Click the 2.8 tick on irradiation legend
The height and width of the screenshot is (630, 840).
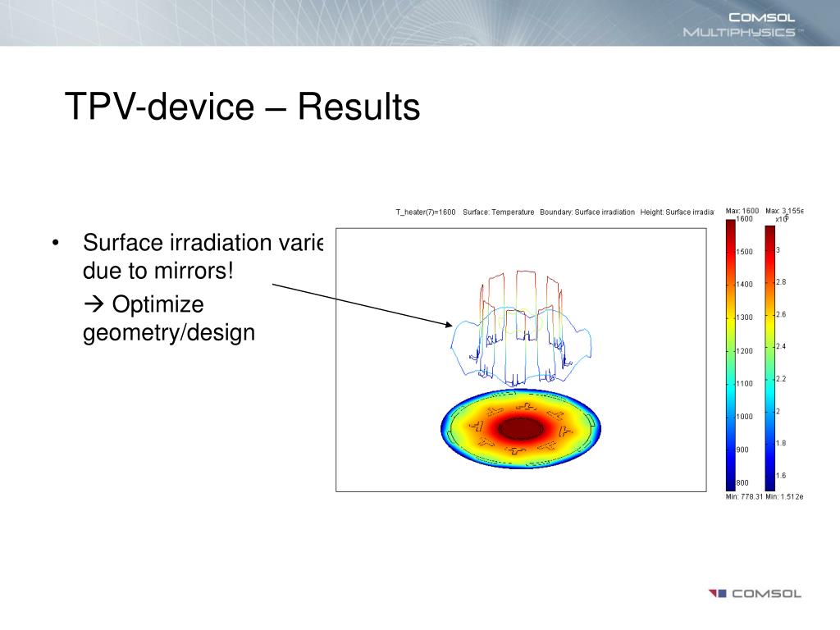point(781,282)
